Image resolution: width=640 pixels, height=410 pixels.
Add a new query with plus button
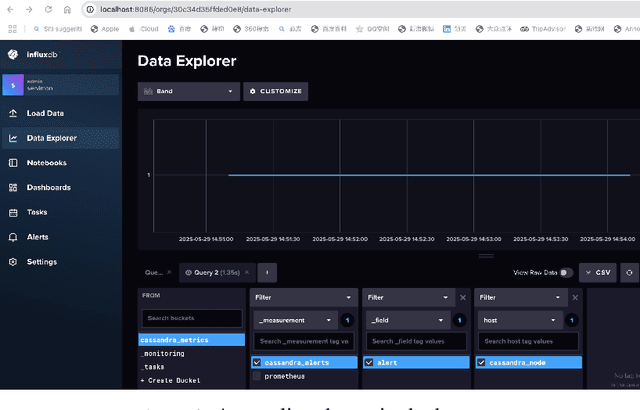click(267, 272)
